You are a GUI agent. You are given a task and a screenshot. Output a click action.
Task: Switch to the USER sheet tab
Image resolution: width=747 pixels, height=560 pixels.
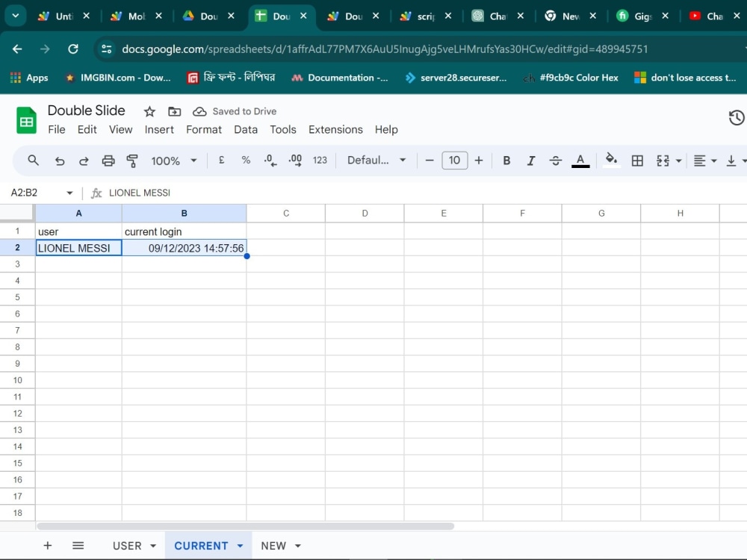coord(127,546)
